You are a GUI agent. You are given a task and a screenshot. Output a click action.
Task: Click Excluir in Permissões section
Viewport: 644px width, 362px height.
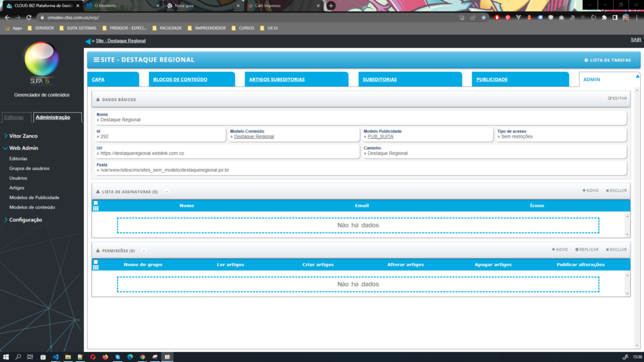[x=616, y=250]
